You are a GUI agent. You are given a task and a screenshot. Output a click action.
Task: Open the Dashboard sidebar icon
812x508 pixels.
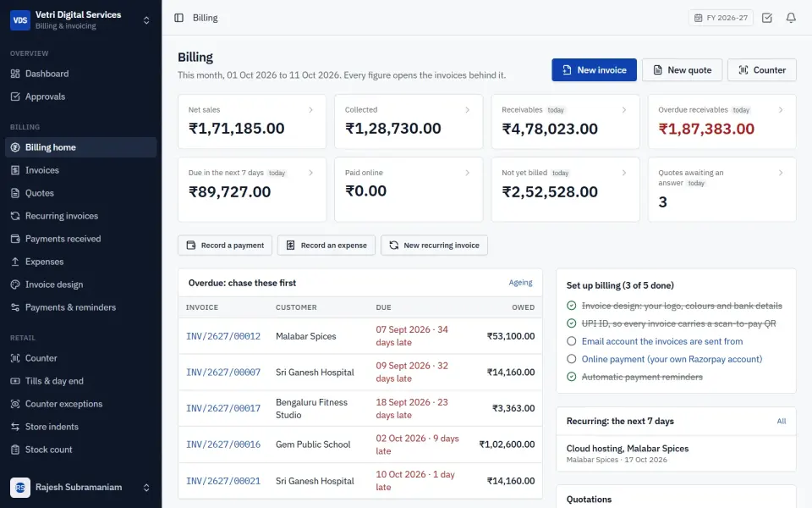pos(15,74)
